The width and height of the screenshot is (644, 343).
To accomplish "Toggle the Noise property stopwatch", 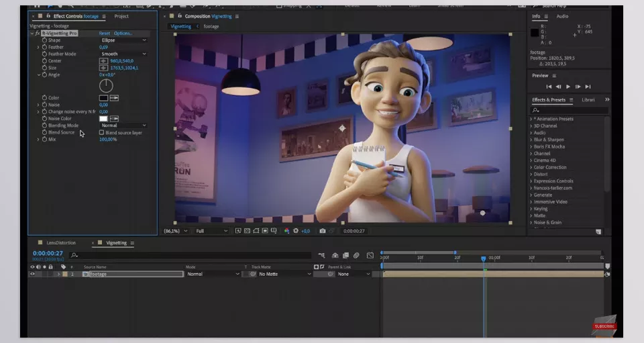I will coord(44,105).
